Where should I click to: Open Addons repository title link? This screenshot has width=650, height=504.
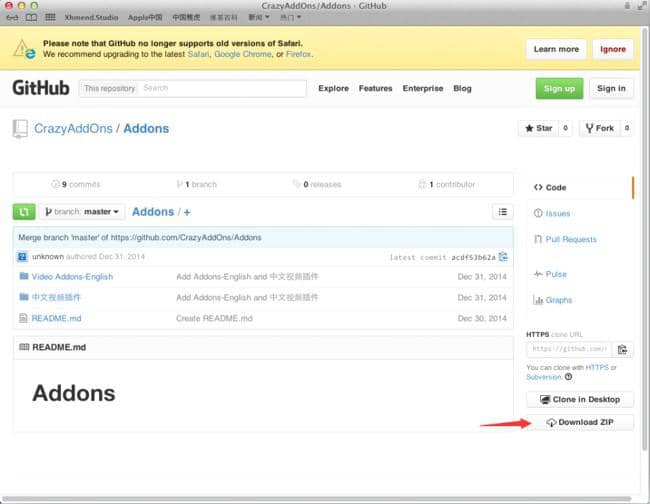pos(146,128)
